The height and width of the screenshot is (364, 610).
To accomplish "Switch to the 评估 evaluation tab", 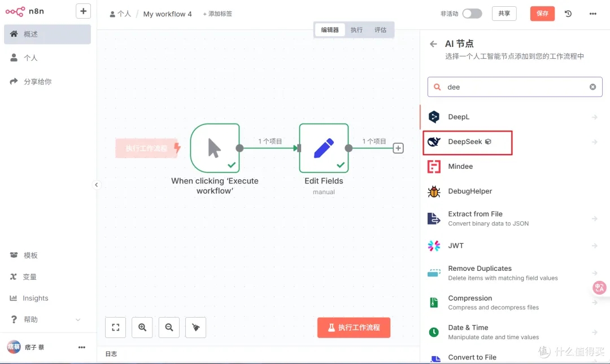I will 381,30.
